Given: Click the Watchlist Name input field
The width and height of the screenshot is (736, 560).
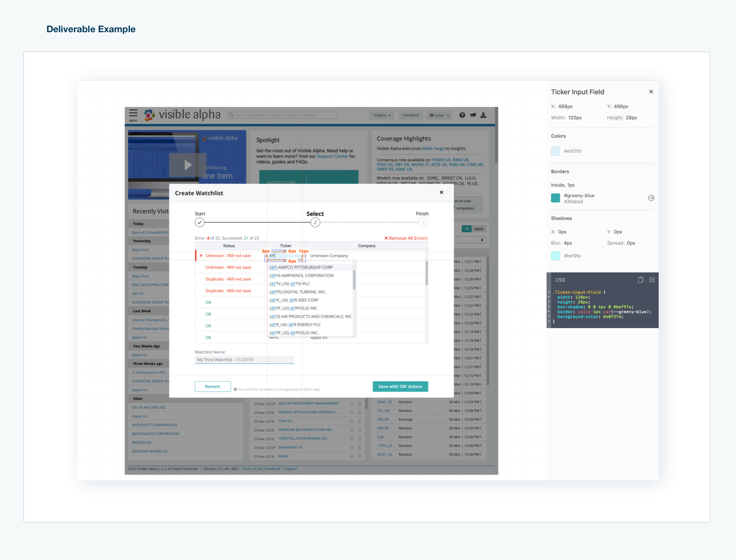Looking at the screenshot, I should point(244,360).
